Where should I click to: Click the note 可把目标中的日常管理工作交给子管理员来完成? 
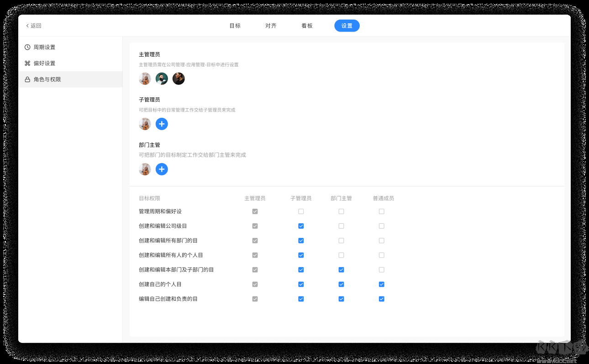(187, 110)
